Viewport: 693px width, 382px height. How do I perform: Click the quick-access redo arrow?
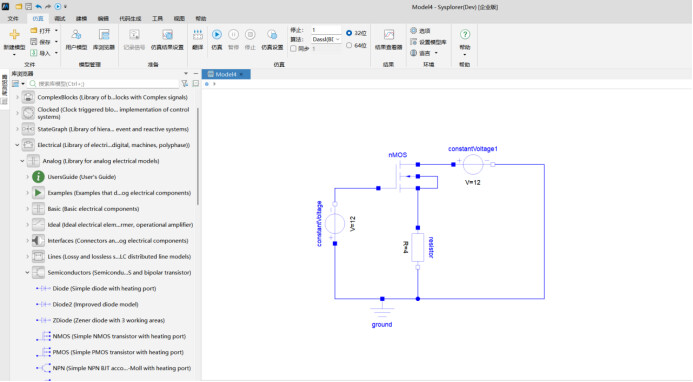[x=48, y=7]
